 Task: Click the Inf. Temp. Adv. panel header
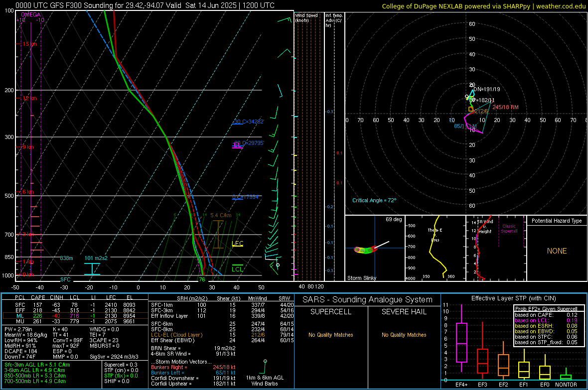(334, 20)
